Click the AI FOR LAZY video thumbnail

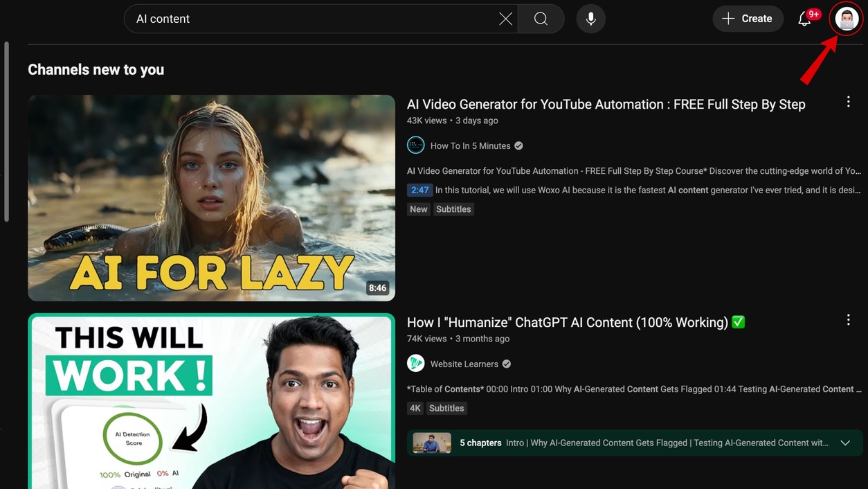point(211,197)
